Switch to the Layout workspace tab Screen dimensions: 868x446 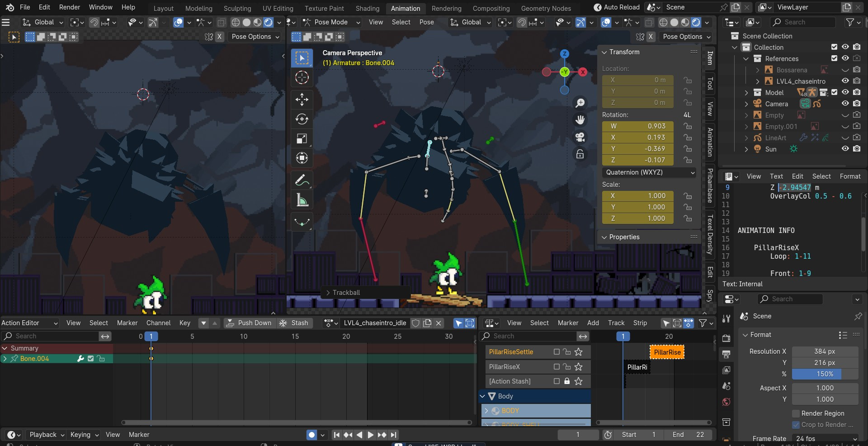click(x=163, y=8)
